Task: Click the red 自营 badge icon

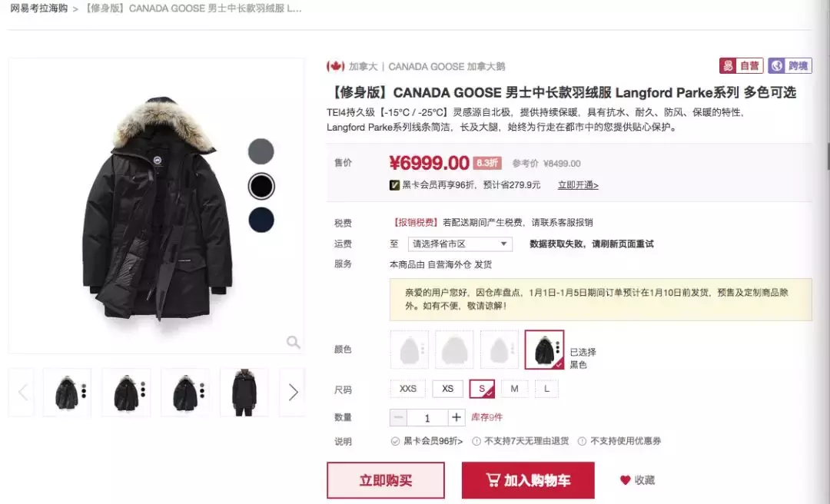Action: 741,65
